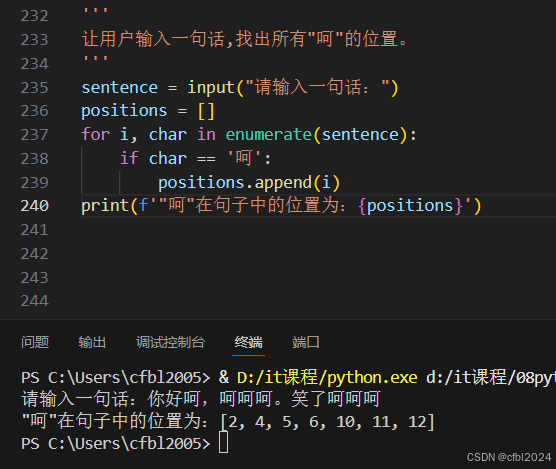Click the 'print' function on line 240
Image resolution: width=556 pixels, height=469 pixels.
click(105, 206)
